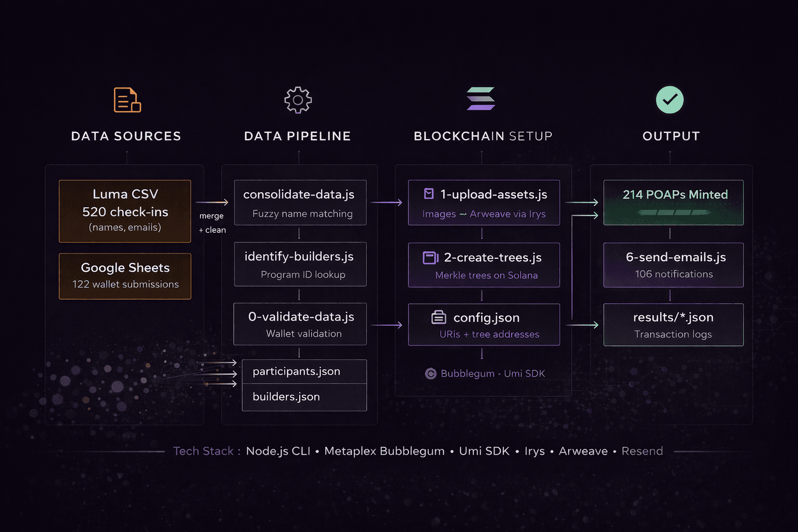Click the green checkmark icon above Output
This screenshot has width=798, height=532.
tap(670, 100)
